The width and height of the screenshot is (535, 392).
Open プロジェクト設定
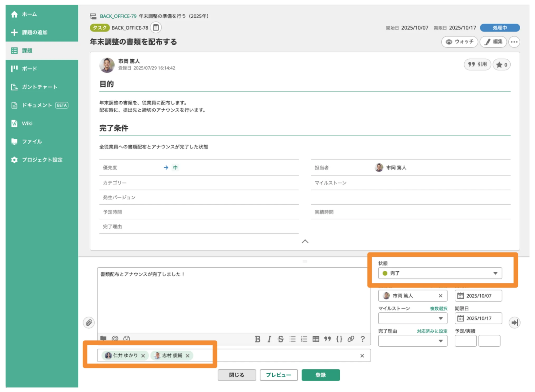coord(41,160)
